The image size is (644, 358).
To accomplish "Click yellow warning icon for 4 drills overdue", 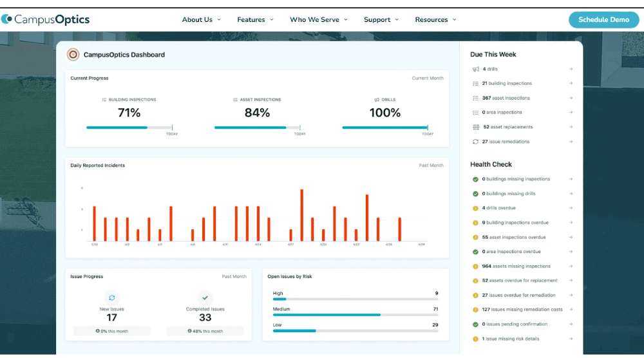I will point(475,208).
